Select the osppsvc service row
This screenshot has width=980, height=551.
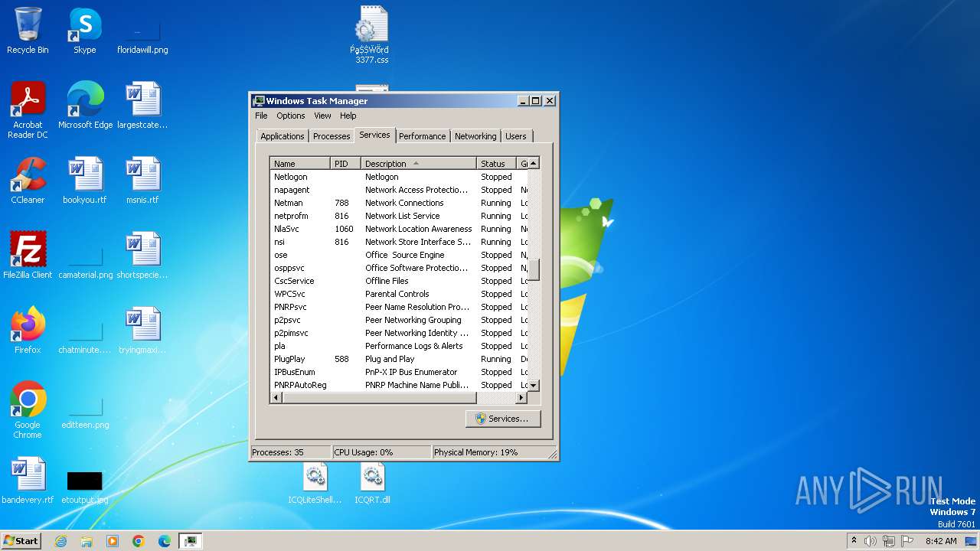[399, 268]
